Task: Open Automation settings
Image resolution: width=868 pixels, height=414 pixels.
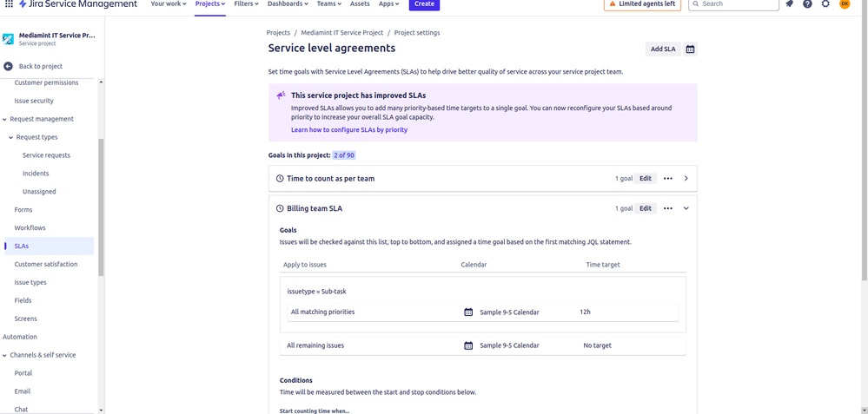Action: click(x=20, y=337)
